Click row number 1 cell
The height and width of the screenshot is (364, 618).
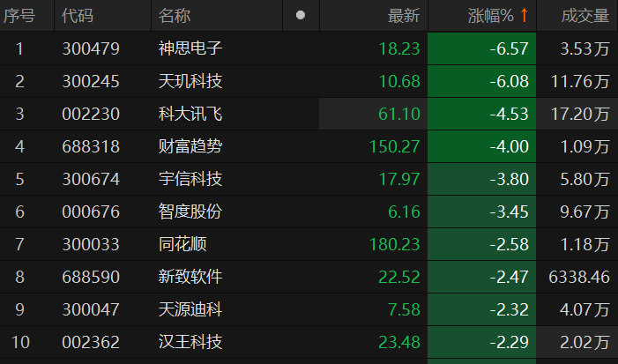19,48
